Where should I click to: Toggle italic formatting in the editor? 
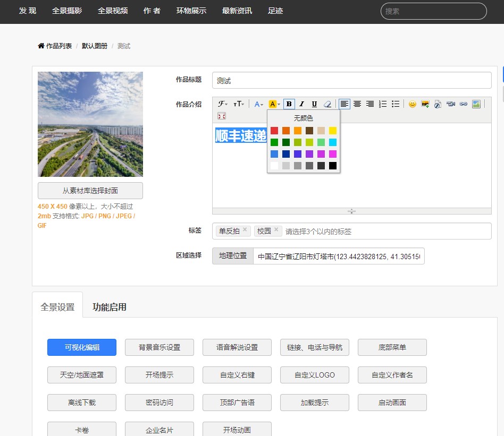coord(302,104)
